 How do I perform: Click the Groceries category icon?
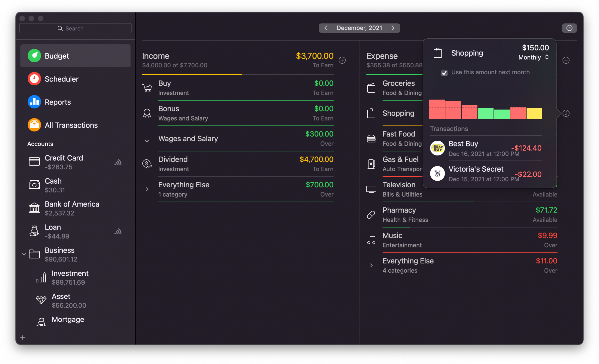[x=371, y=88]
